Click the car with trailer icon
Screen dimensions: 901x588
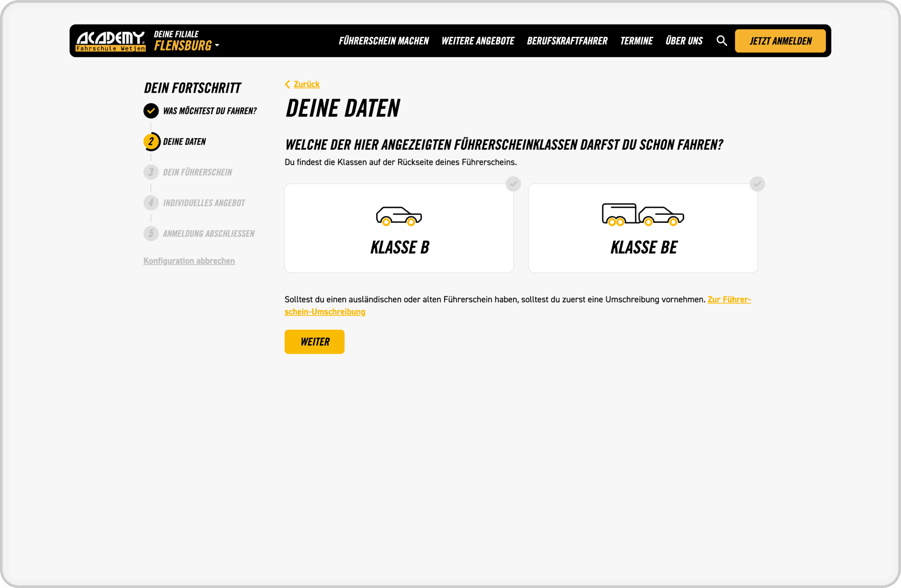point(643,214)
